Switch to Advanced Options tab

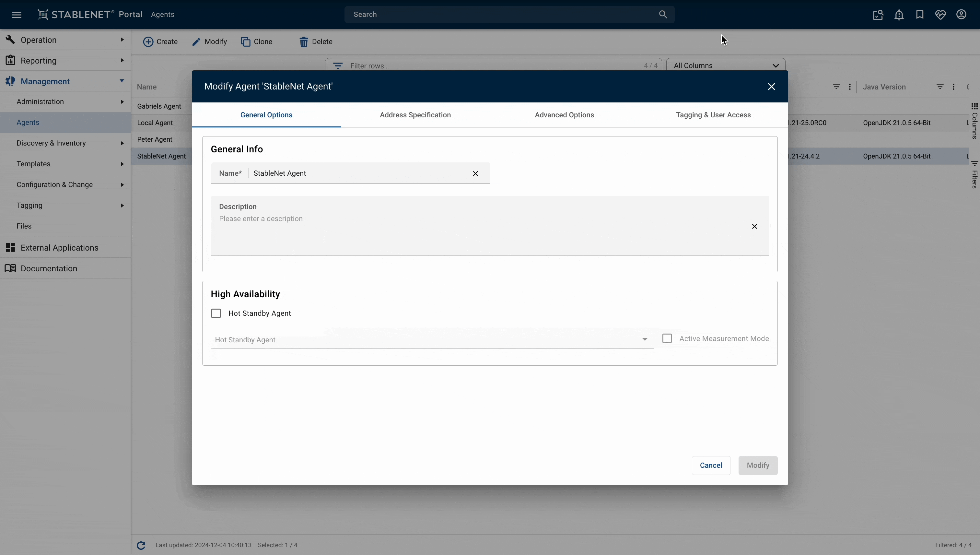564,115
